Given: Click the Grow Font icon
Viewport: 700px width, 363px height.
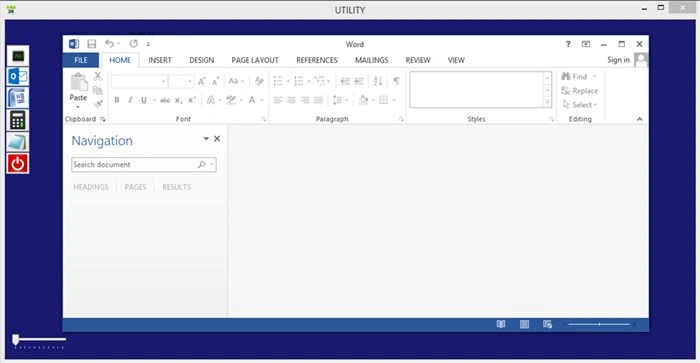Looking at the screenshot, I should pyautogui.click(x=202, y=81).
